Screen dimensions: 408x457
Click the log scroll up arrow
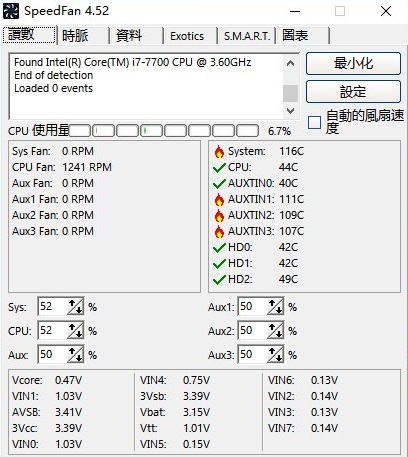pos(290,63)
